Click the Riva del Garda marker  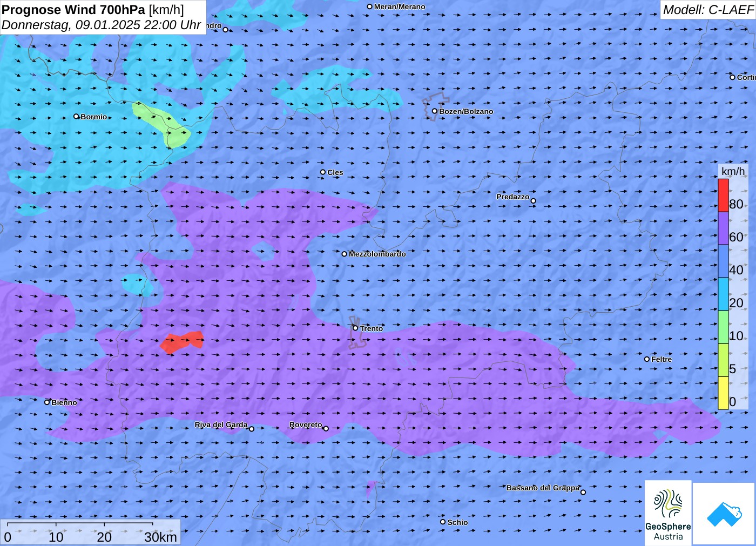pyautogui.click(x=252, y=429)
